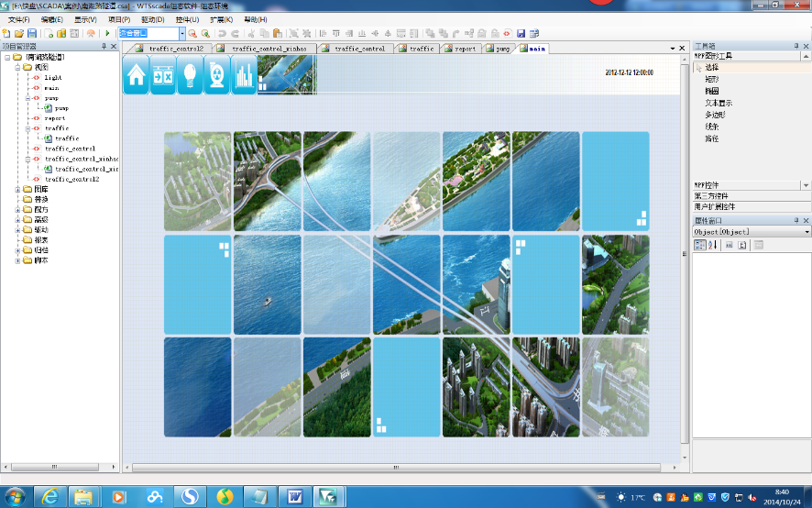812x508 pixels.
Task: Click the open folder toolbar icon
Action: (19, 33)
